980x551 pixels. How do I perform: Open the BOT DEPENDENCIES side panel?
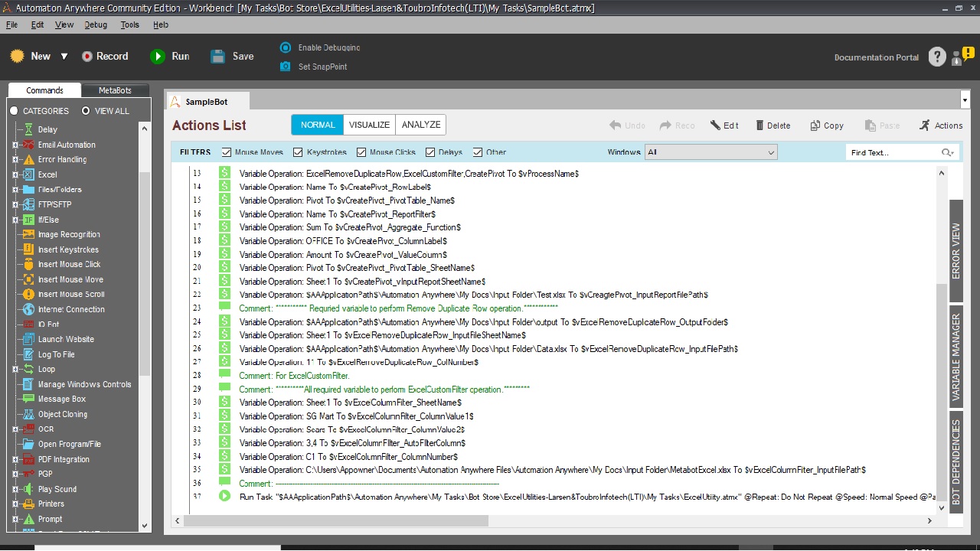956,461
